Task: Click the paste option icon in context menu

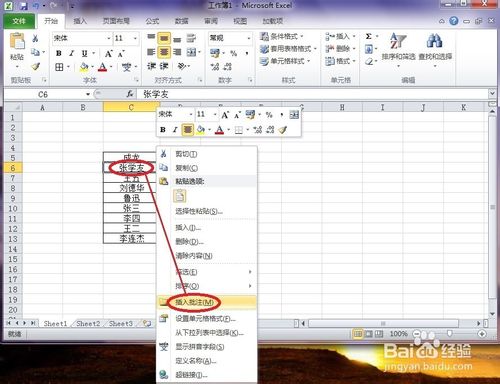Action: click(x=179, y=196)
